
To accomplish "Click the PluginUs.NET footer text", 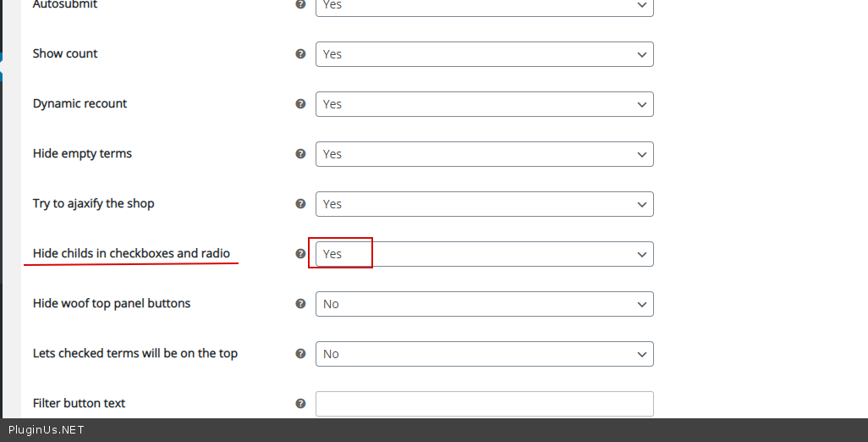I will 46,430.
